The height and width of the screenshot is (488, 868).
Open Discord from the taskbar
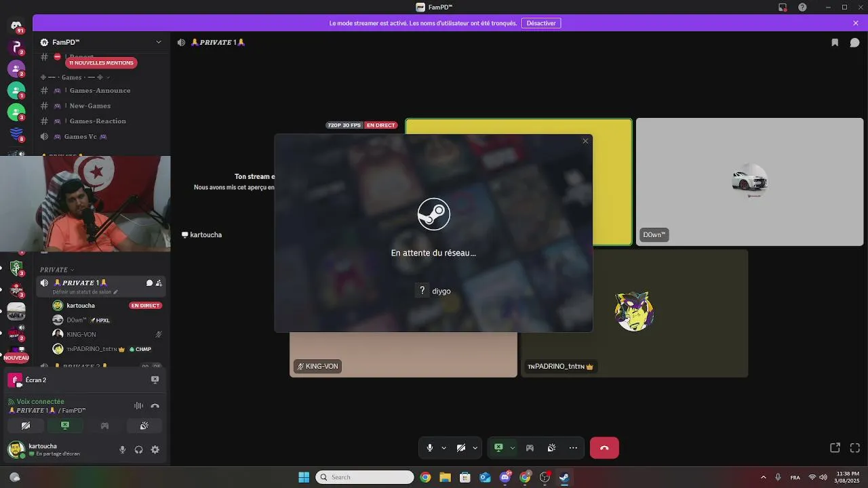click(505, 477)
